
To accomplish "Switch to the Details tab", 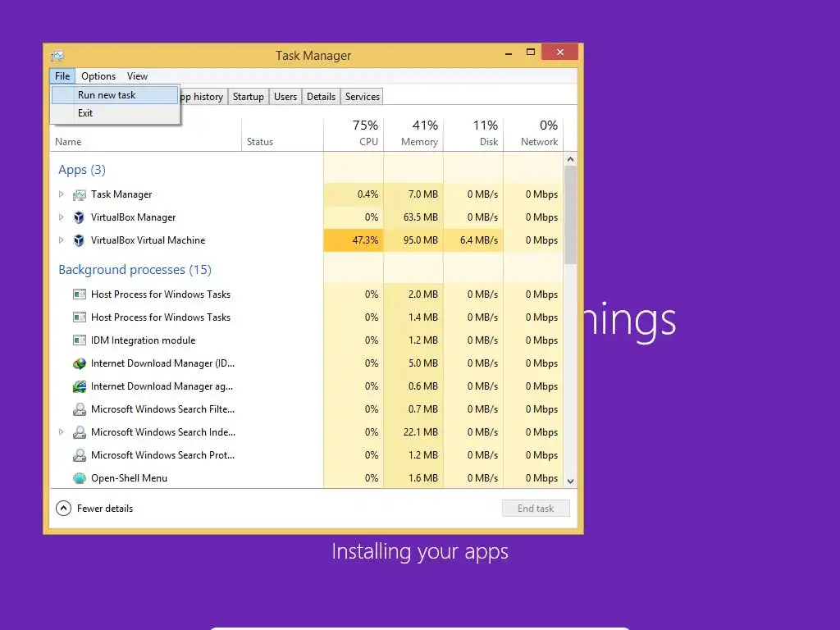I will (x=321, y=97).
